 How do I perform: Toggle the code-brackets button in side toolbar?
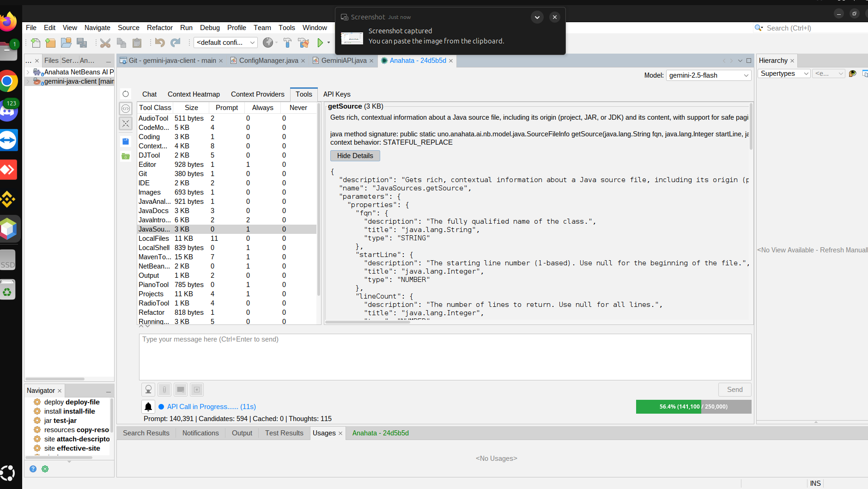coord(126,109)
